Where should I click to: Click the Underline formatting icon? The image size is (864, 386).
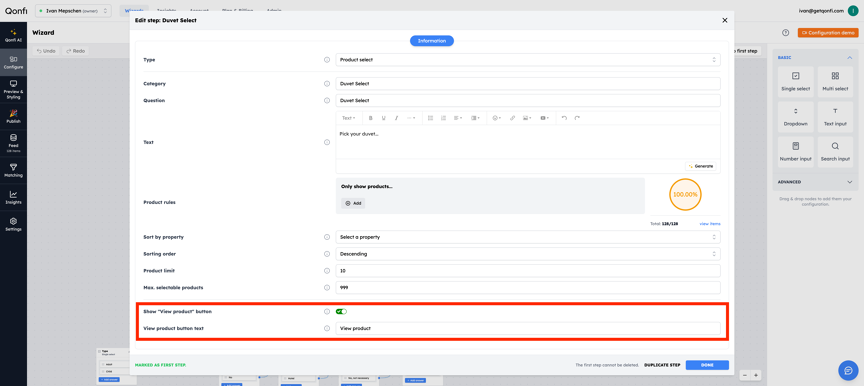[383, 118]
